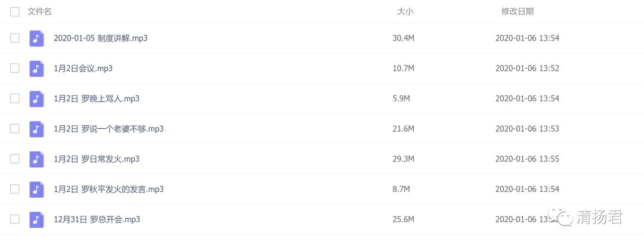Check the box for 2020-01-05 制度讲解.mp3

pyautogui.click(x=15, y=38)
